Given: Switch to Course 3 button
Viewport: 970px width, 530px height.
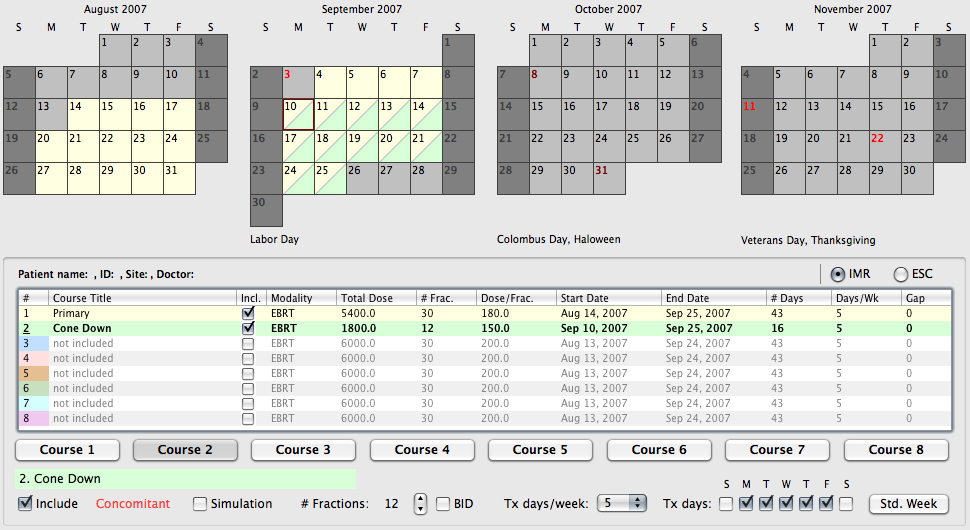Looking at the screenshot, I should point(303,450).
